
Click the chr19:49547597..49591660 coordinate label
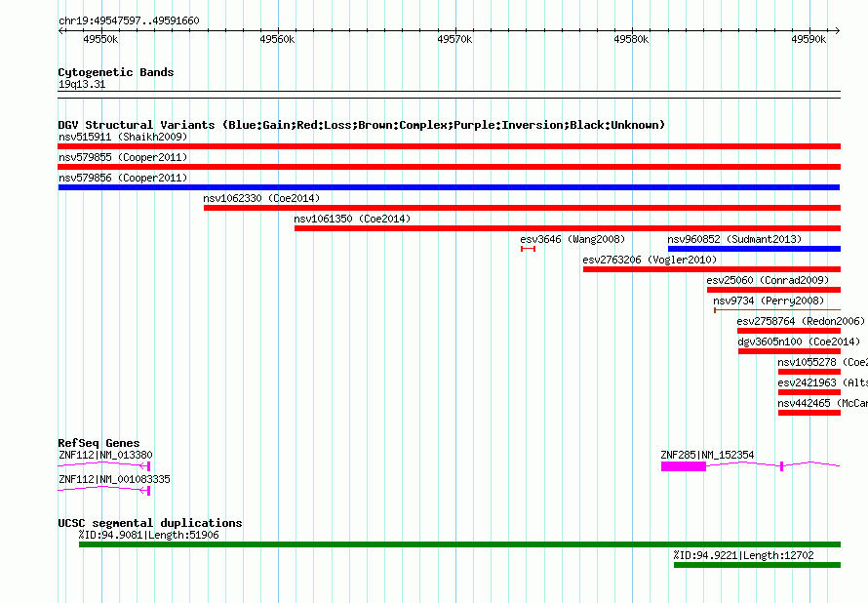[129, 20]
